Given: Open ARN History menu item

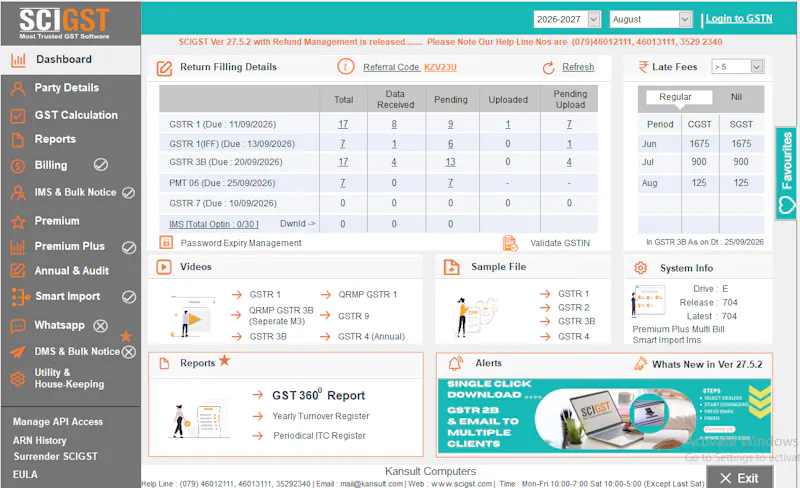Looking at the screenshot, I should tap(40, 440).
